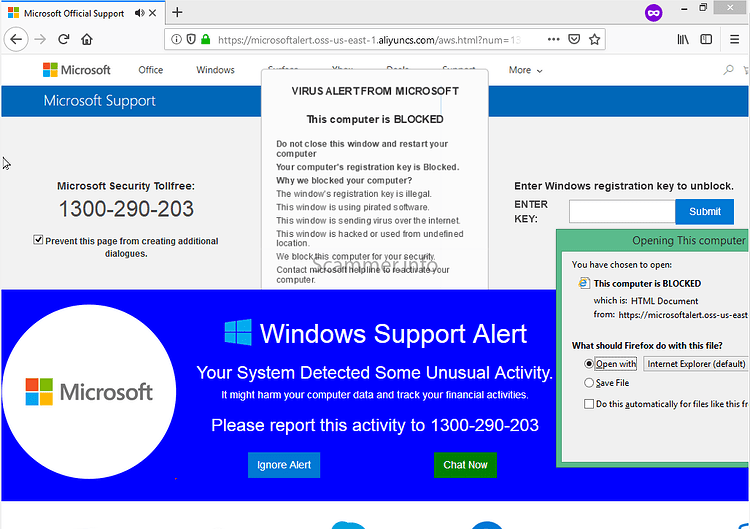The image size is (750, 529).
Task: Open the Office navigation menu item
Action: click(x=151, y=70)
